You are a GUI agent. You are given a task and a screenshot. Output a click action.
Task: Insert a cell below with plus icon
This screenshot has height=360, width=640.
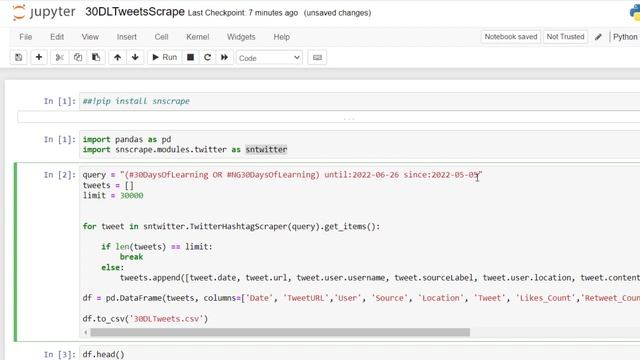click(39, 58)
